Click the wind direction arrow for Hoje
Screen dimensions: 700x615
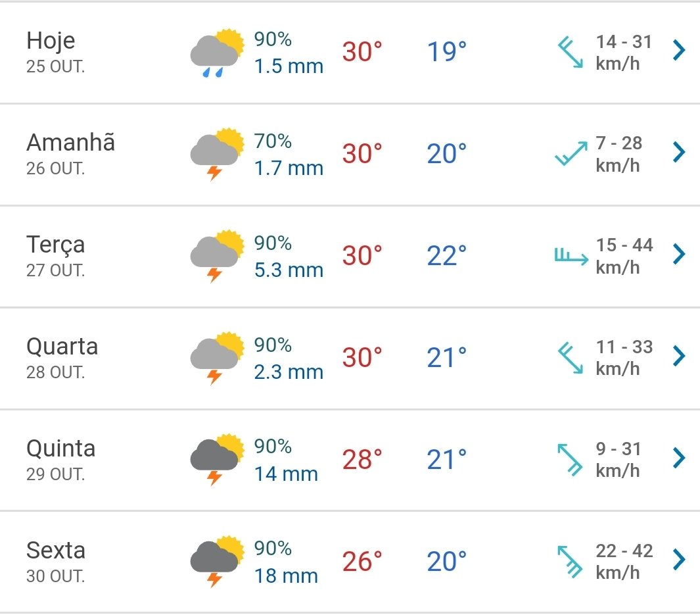(571, 53)
